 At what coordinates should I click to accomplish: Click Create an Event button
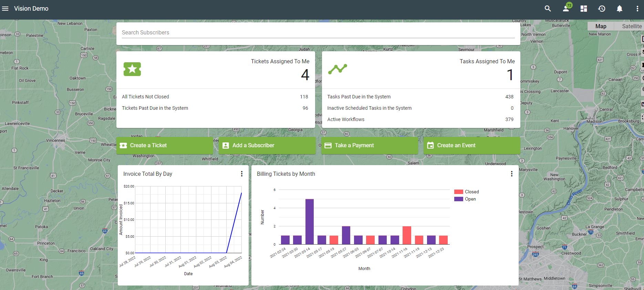click(472, 146)
